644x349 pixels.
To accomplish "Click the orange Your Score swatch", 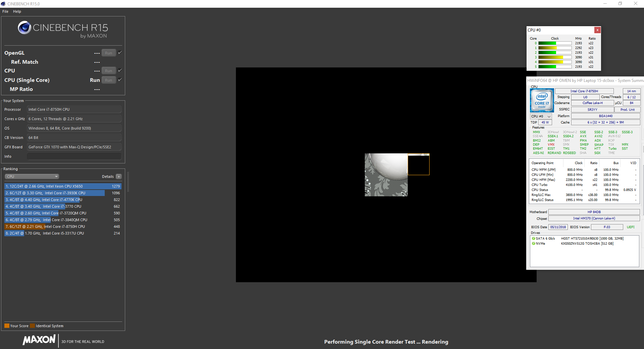I will pyautogui.click(x=7, y=326).
